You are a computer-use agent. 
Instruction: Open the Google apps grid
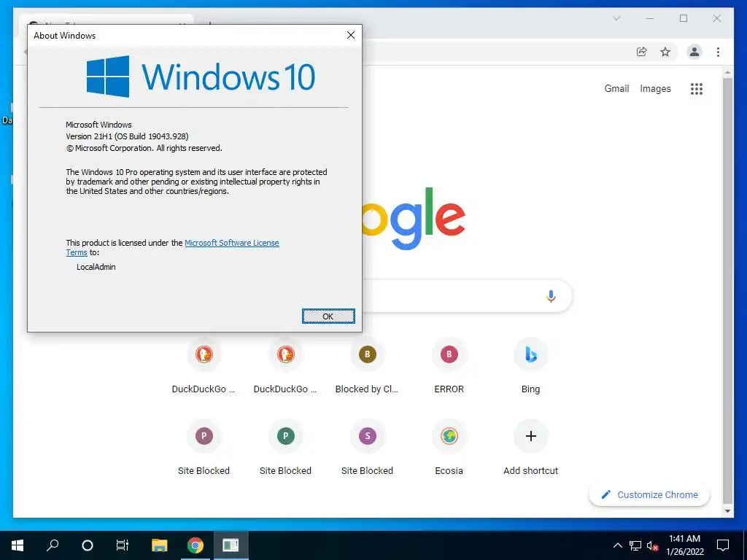697,88
